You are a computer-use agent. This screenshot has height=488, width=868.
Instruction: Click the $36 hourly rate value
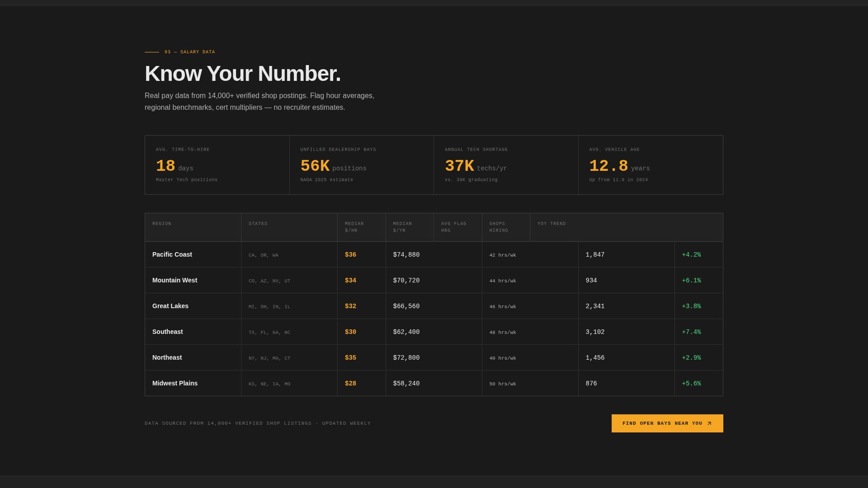[350, 255]
